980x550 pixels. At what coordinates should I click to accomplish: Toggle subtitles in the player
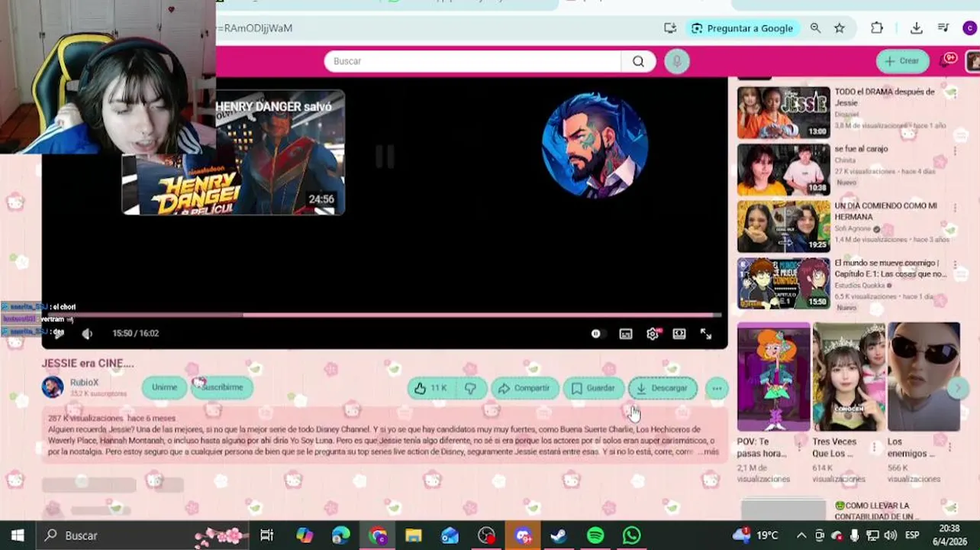click(x=626, y=334)
